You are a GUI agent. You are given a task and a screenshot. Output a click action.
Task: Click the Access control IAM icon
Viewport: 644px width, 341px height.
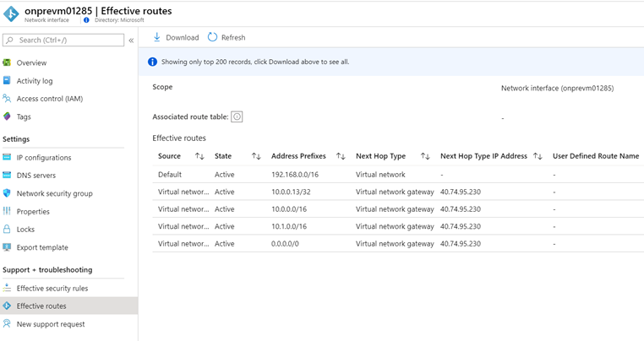tap(7, 99)
